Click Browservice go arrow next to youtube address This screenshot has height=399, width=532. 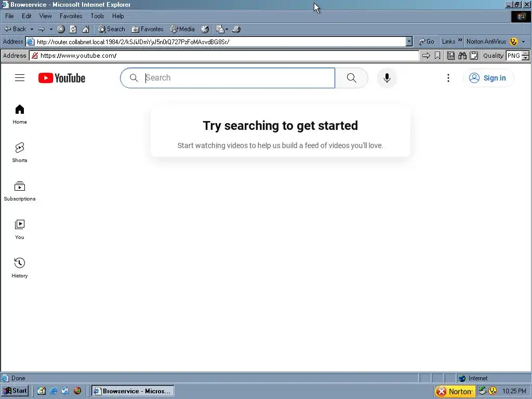[426, 56]
